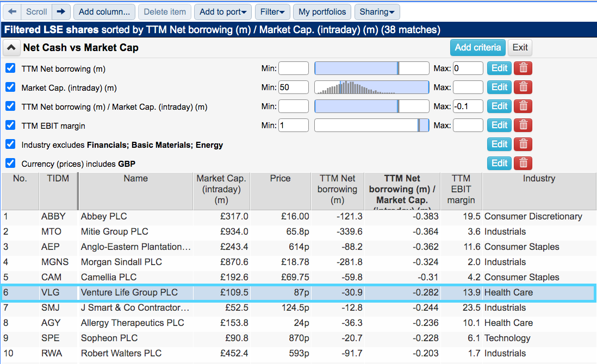Select the Morgan Sindall PLC row
597x364 pixels.
tap(298, 262)
